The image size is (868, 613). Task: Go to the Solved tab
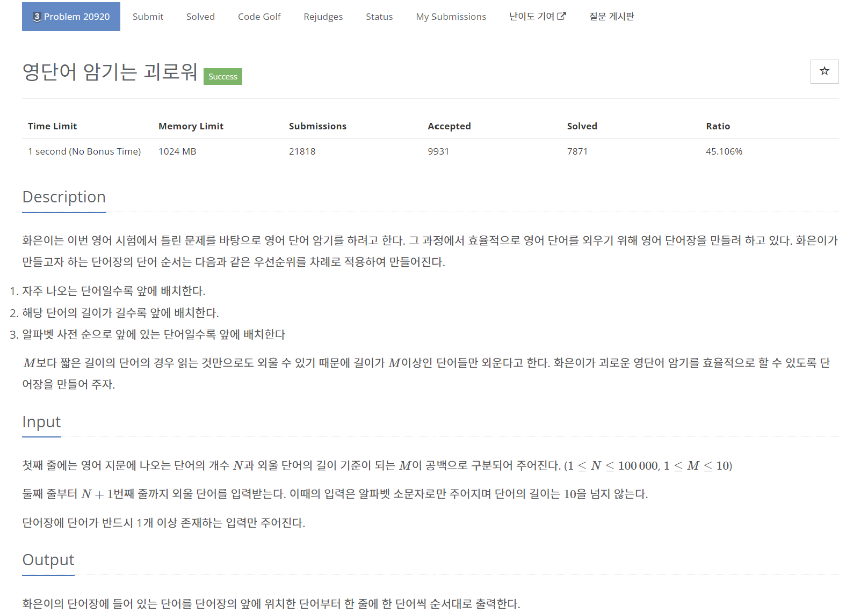click(x=200, y=17)
